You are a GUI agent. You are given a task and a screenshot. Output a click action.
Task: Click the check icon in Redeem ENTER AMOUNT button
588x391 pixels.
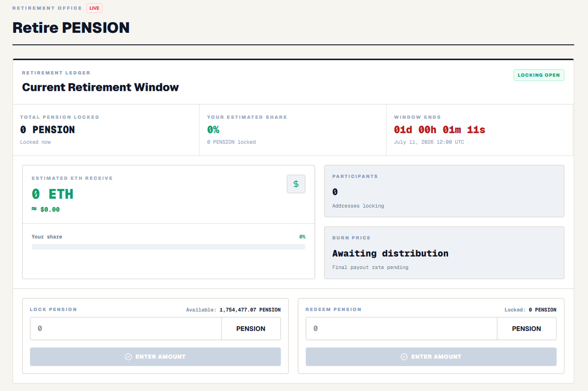pos(404,357)
